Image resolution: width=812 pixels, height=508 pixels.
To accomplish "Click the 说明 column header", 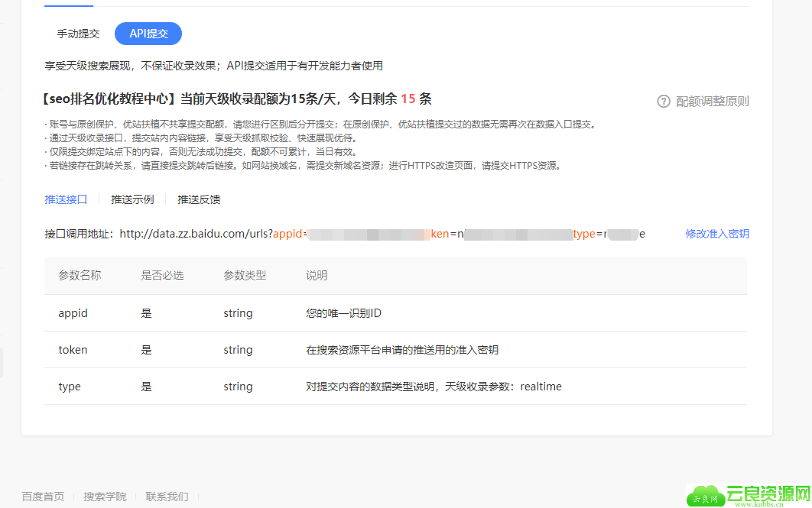I will click(317, 275).
